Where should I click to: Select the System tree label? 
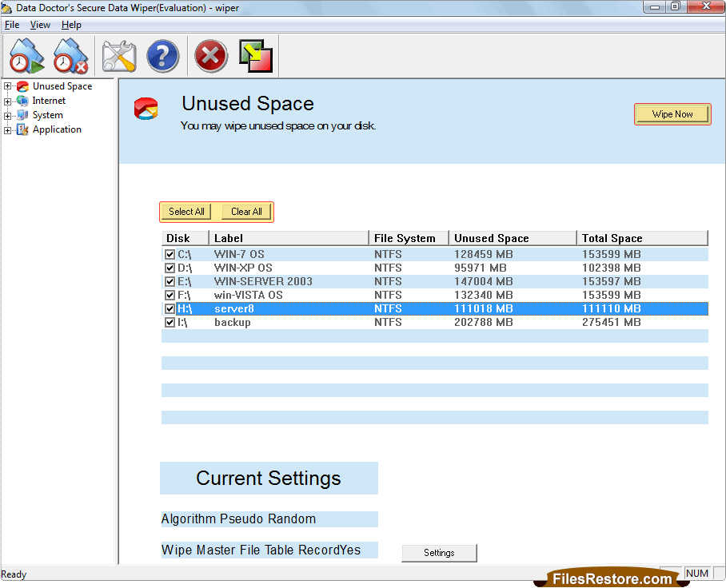pos(47,115)
